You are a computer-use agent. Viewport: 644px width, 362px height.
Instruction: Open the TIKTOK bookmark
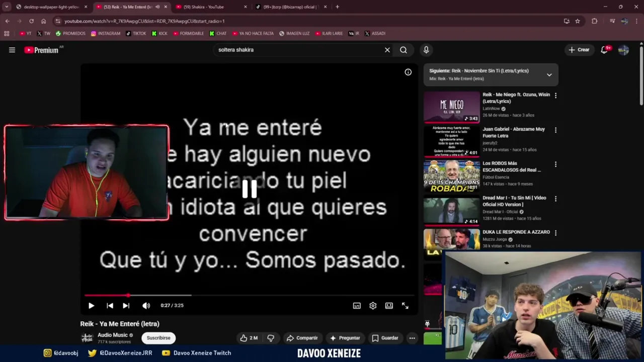136,34
